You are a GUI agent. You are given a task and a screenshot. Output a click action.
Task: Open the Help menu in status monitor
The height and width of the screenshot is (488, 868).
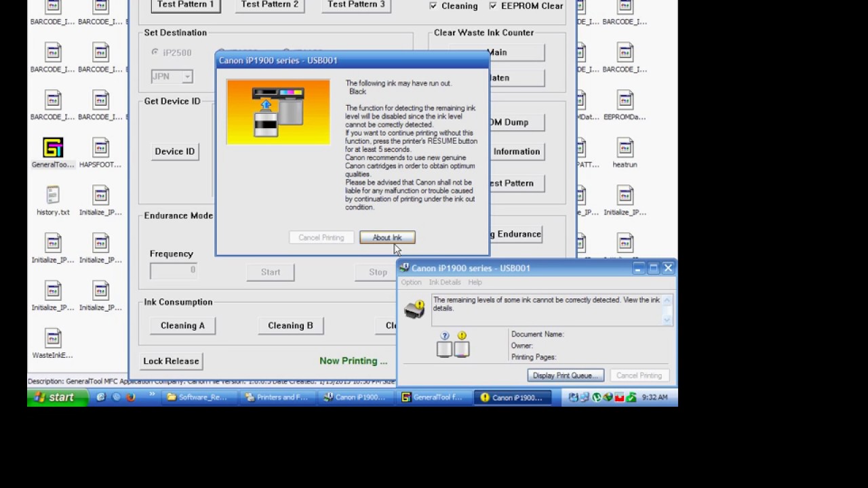tap(475, 282)
